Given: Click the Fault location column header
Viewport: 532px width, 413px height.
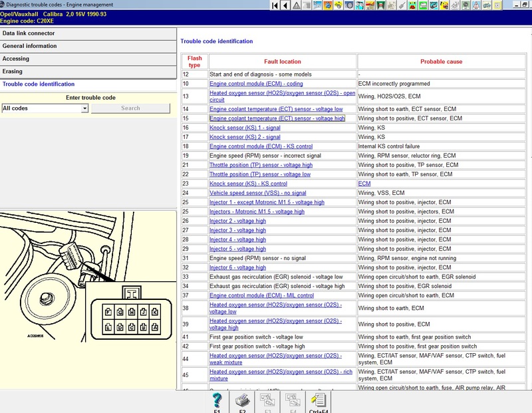Looking at the screenshot, I should pos(282,62).
